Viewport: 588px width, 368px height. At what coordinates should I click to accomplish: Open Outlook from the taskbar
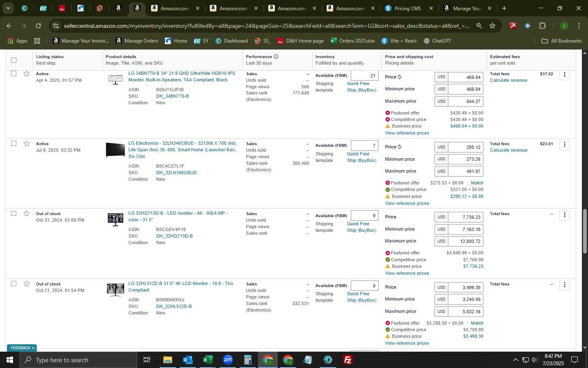(x=187, y=360)
